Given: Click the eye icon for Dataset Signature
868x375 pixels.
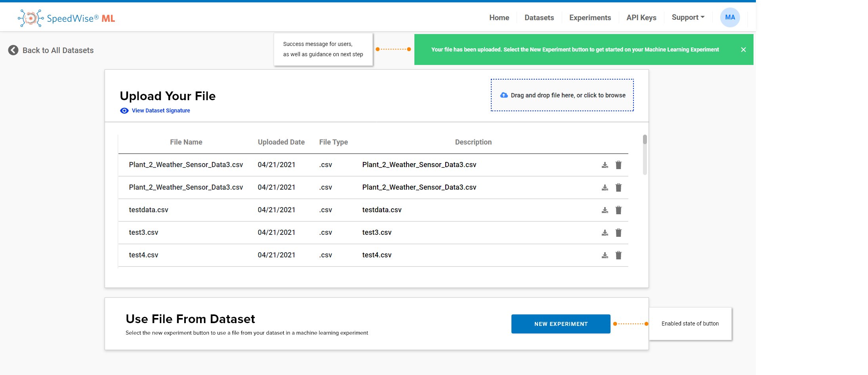Looking at the screenshot, I should tap(124, 111).
